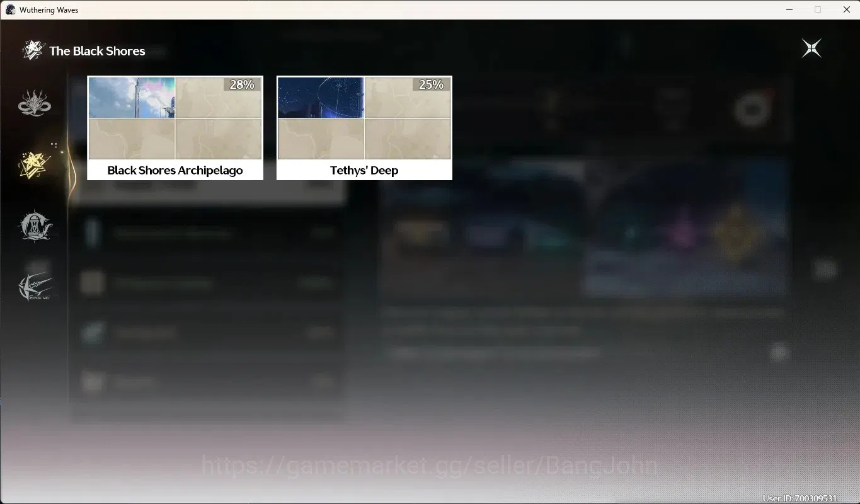Viewport: 860px width, 504px height.
Task: Click the Wuthering Waves title bar app icon
Action: pos(10,9)
